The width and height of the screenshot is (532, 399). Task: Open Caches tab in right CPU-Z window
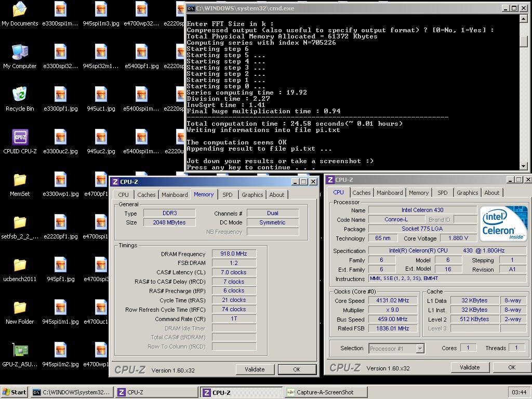tap(362, 193)
